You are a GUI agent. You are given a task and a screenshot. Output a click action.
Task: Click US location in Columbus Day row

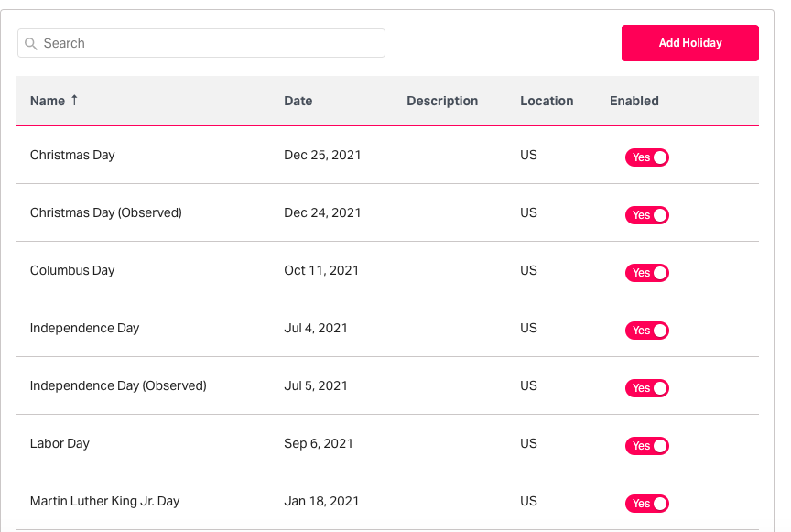528,270
